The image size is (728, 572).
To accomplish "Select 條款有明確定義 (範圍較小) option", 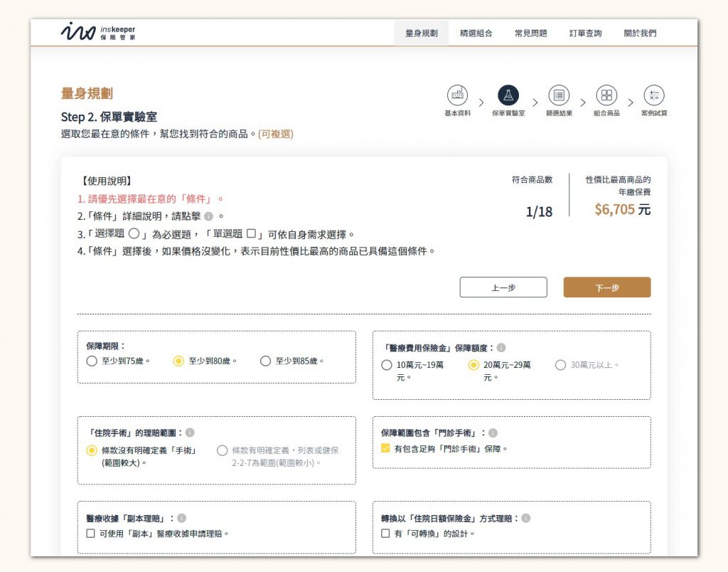I will [x=222, y=450].
